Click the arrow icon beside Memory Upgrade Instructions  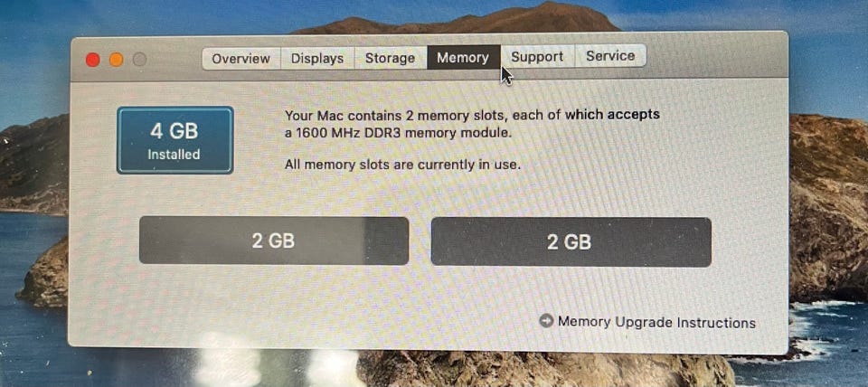546,321
